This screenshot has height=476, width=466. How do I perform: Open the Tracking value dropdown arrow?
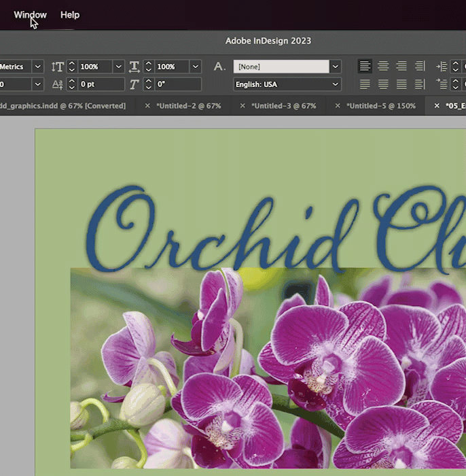coord(38,84)
